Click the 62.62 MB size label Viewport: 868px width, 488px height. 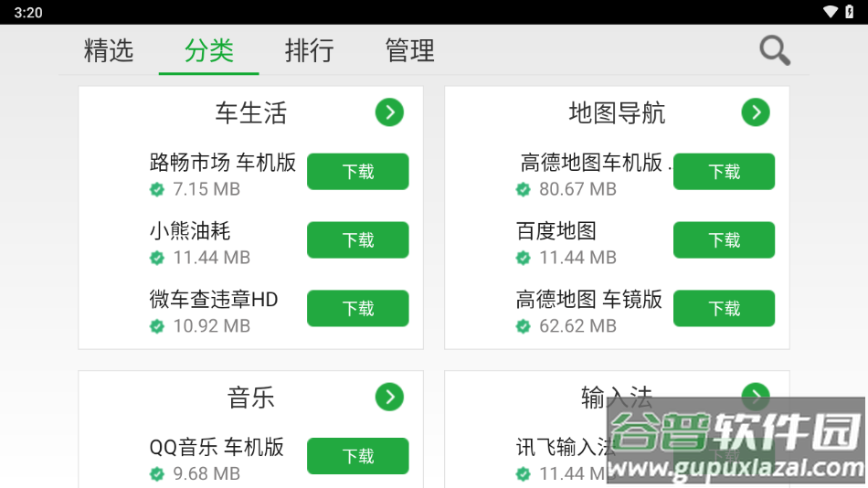point(578,326)
